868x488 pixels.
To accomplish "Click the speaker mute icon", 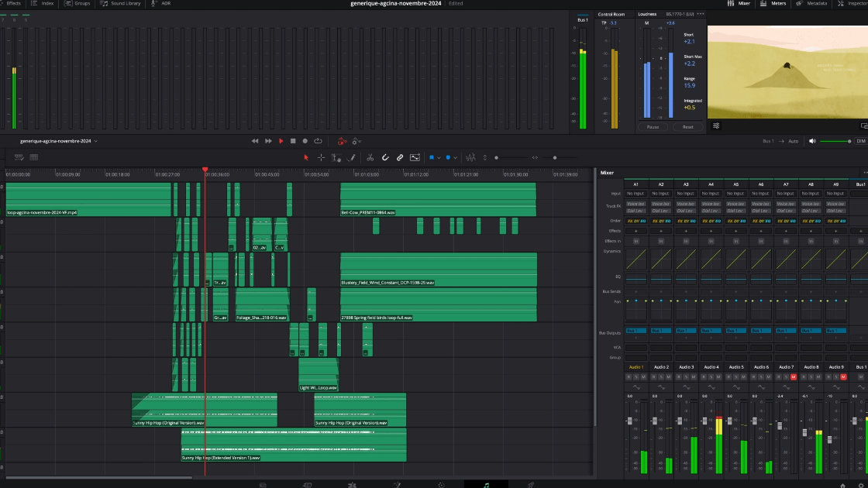I will click(x=812, y=141).
